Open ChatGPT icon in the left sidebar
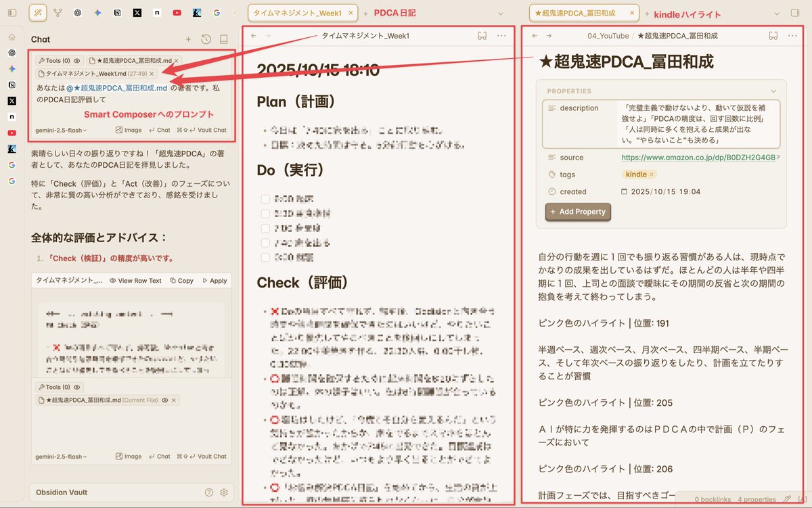 click(x=12, y=53)
